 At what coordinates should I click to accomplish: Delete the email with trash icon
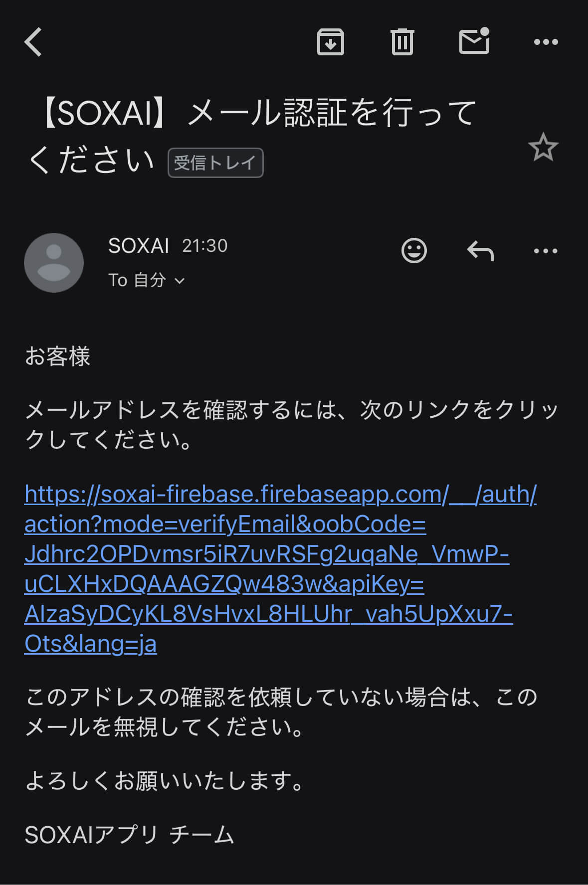[x=402, y=42]
